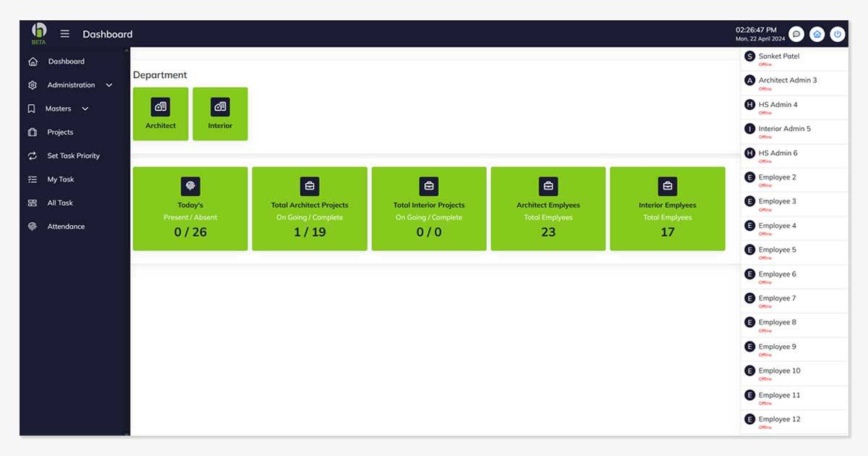Select Employee 7 in user list
The image size is (868, 456).
[x=777, y=298]
